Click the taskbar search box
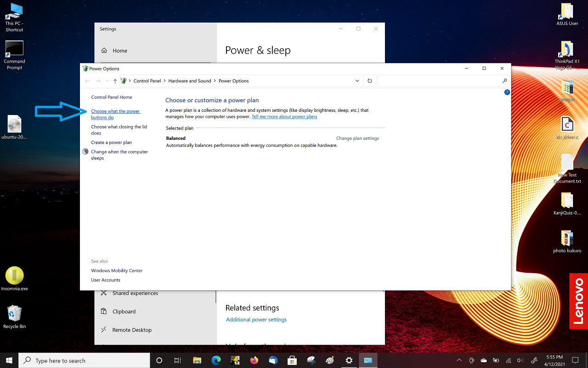Image resolution: width=588 pixels, height=368 pixels. click(84, 360)
